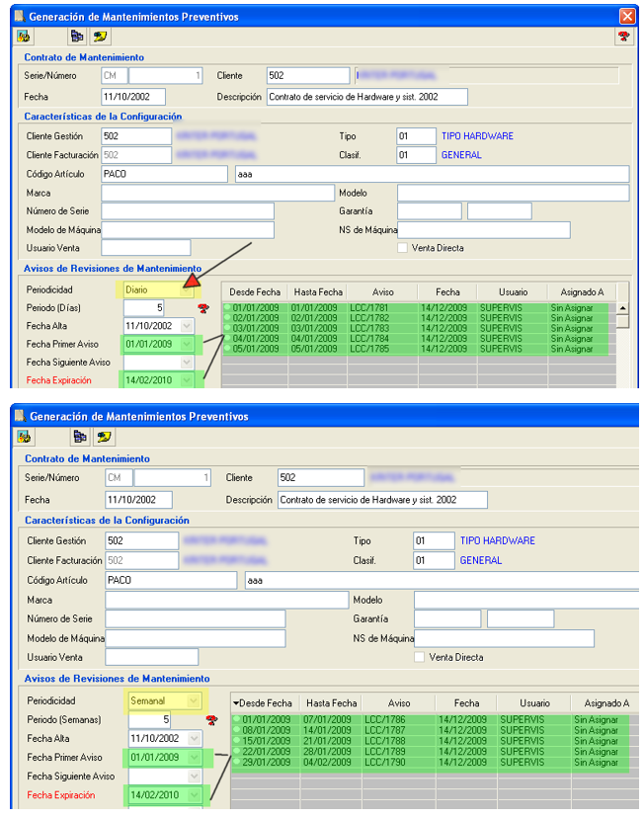Click the Periodo (Semanas) field with value 5

(x=150, y=720)
